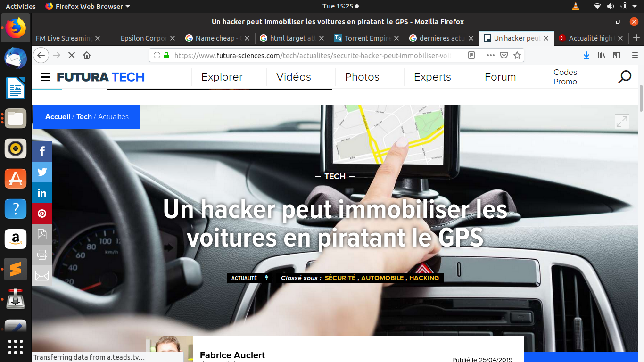Download article as PDF icon
Image resolution: width=644 pixels, height=362 pixels.
[x=42, y=234]
